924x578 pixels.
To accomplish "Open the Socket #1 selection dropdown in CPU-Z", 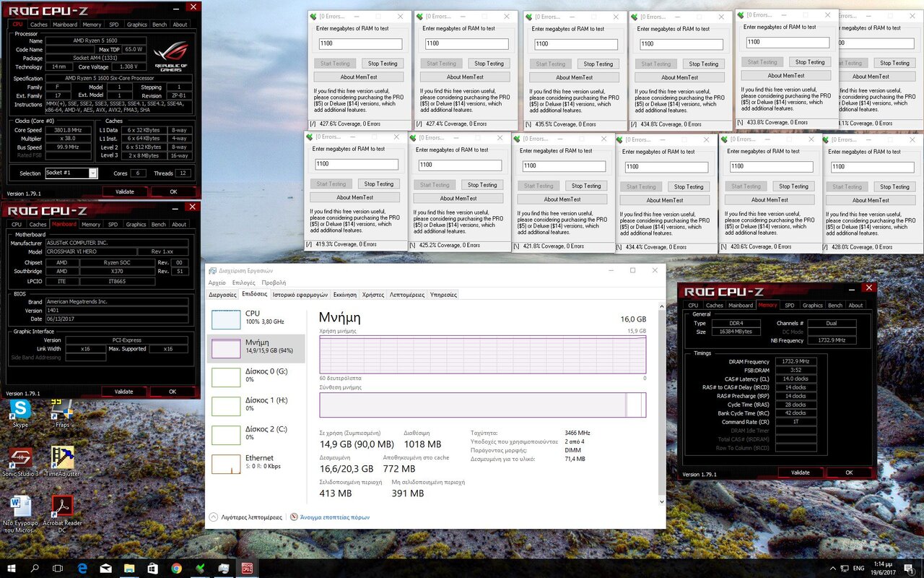I will [x=93, y=173].
